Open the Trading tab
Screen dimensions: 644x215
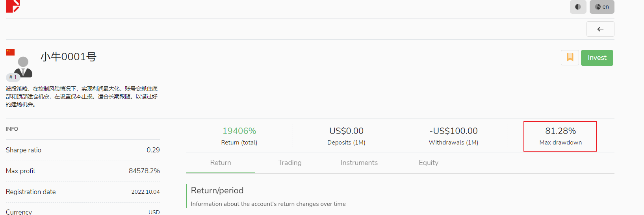click(290, 163)
